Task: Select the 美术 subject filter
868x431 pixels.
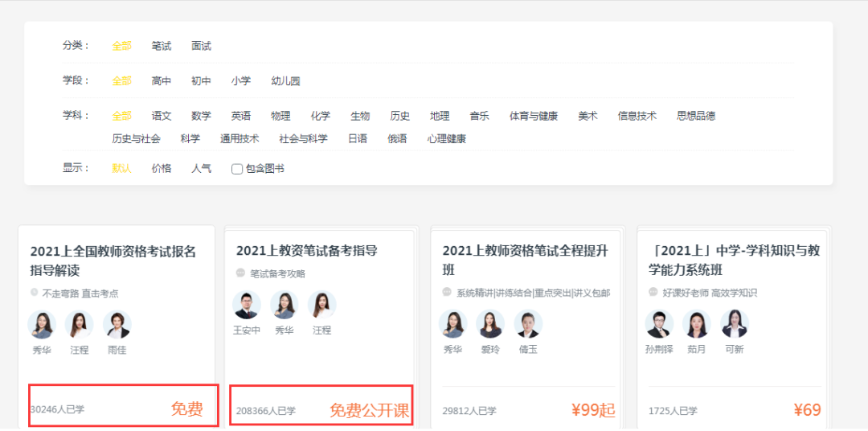Action: coord(588,116)
